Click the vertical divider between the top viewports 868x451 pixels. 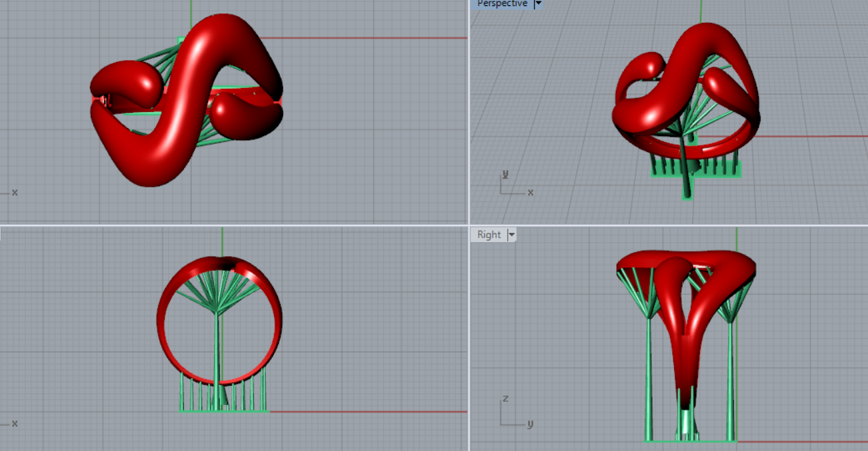[x=469, y=113]
